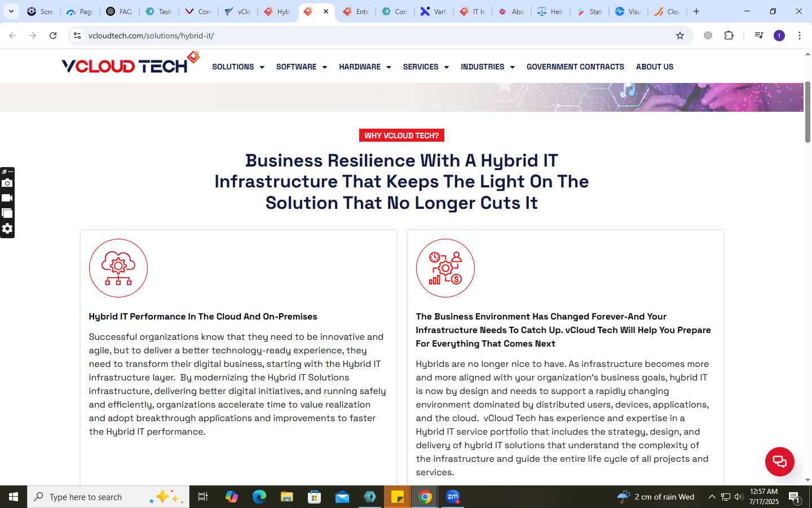Click the WHY VCLOUD TECH? badge
Image resolution: width=812 pixels, height=508 pixels.
401,135
